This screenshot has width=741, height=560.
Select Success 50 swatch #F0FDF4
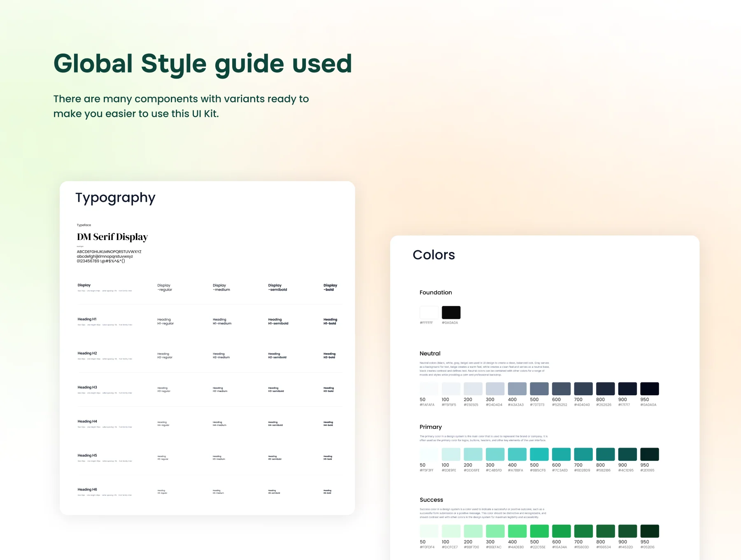pyautogui.click(x=429, y=531)
